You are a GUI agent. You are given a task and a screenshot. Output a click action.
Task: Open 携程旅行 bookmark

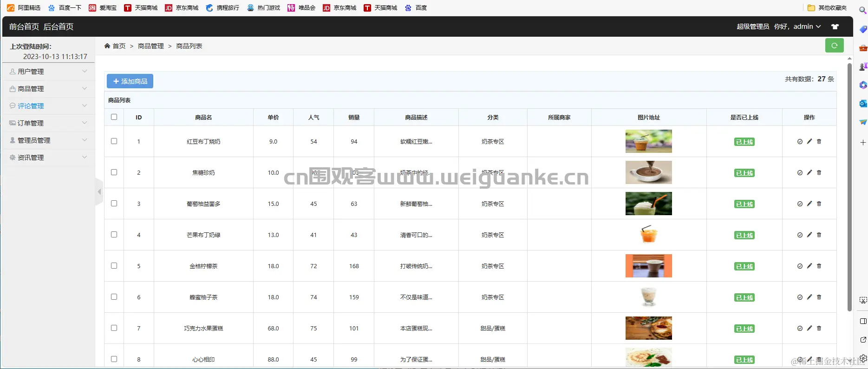[223, 8]
